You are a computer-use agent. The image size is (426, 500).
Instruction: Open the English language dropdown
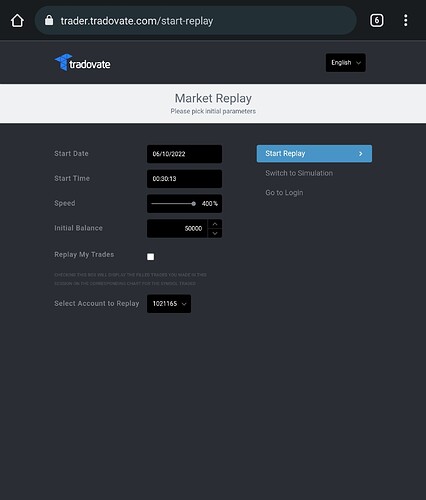(346, 63)
